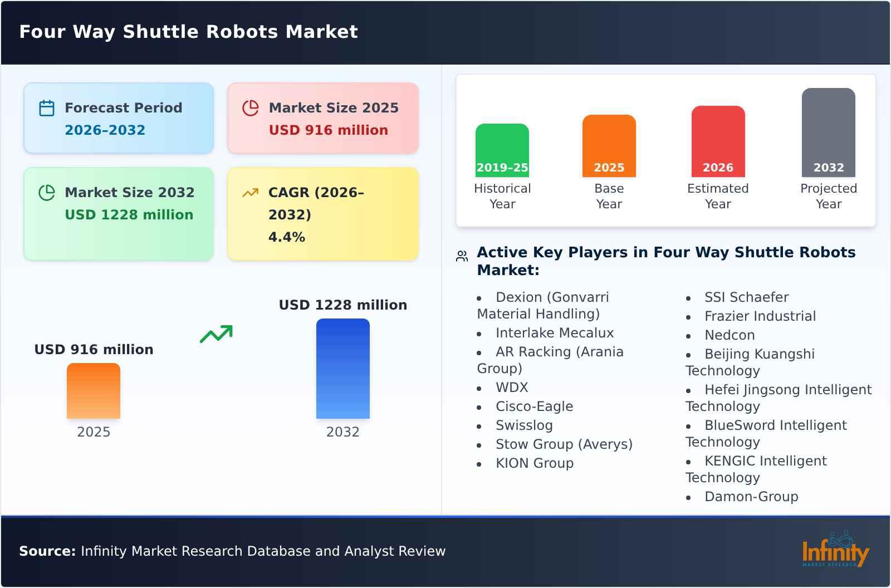Click the people icon next to Active Key Players

pos(462,256)
